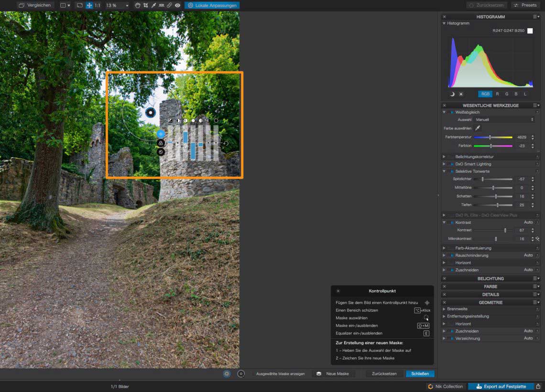Click Export auf Festplatte button
This screenshot has height=392, width=545.
(500, 386)
